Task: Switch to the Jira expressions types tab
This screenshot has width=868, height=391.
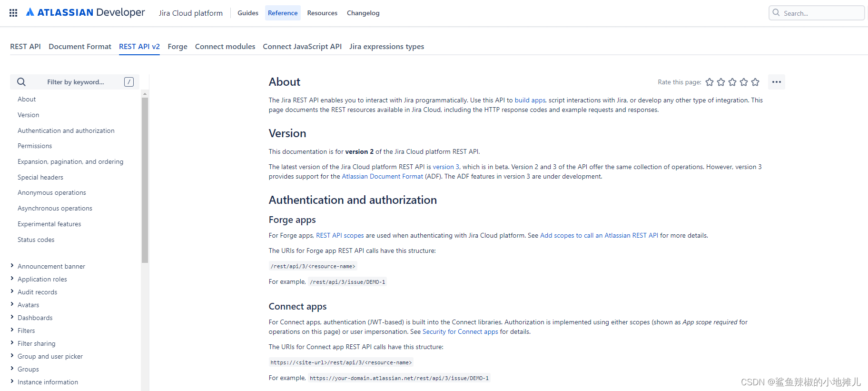Action: pos(386,46)
